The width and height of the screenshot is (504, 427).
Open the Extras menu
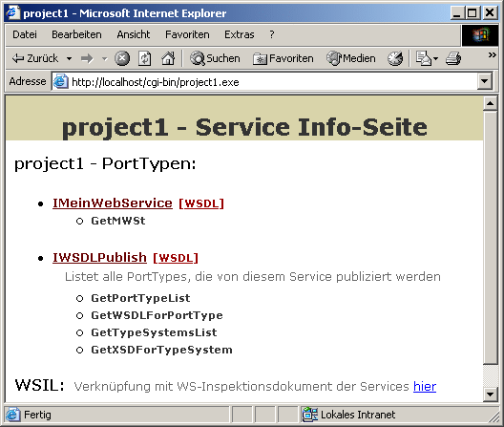click(x=240, y=34)
